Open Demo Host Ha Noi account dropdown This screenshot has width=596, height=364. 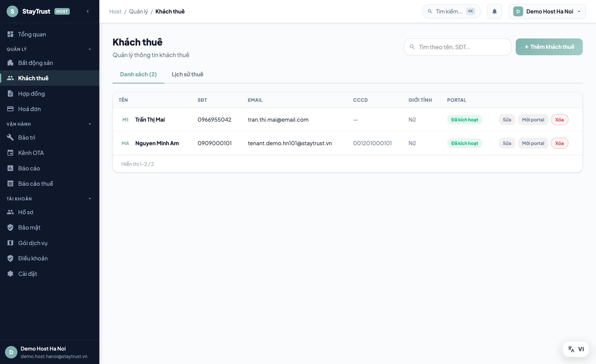[547, 11]
